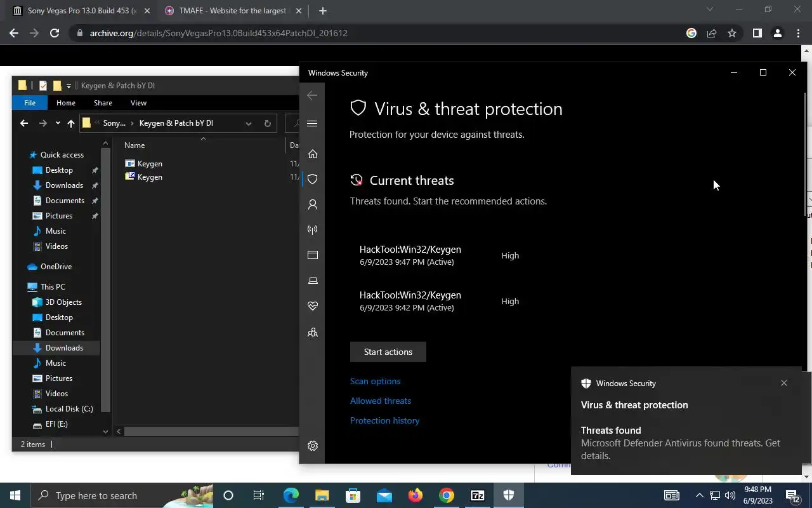Click the Keygen & Patch bY DI breadcrumb

[176, 123]
